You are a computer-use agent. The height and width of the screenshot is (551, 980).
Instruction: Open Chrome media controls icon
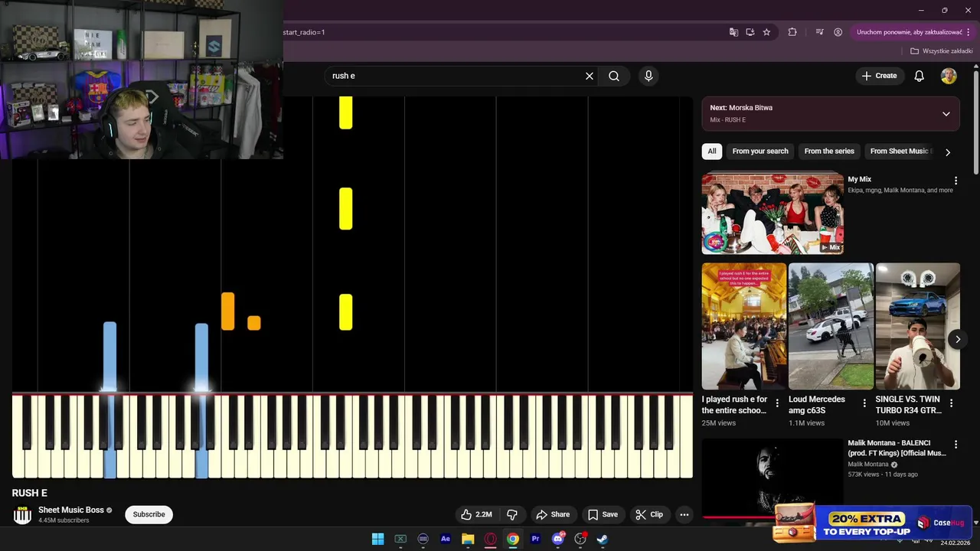click(819, 32)
